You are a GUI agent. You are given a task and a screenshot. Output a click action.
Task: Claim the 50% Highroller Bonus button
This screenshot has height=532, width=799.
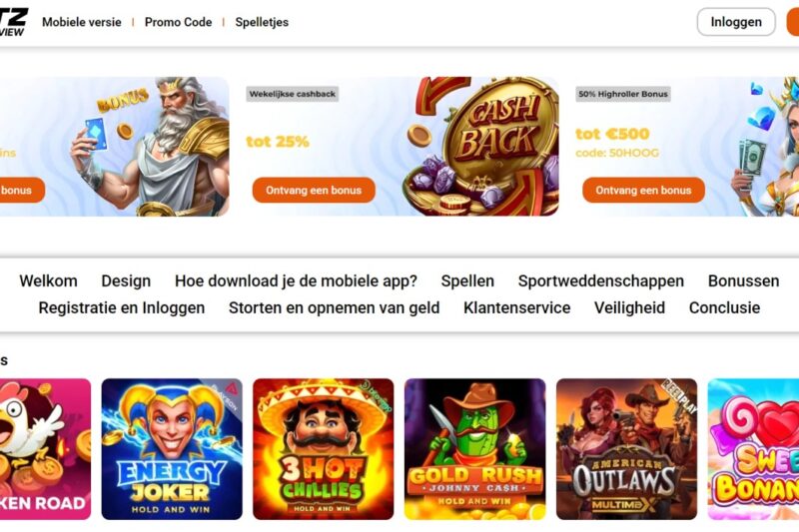643,190
